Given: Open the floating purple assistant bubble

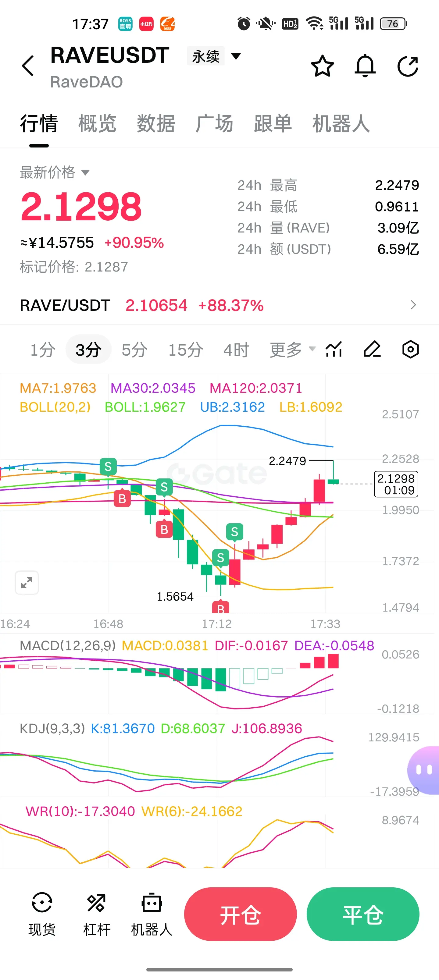Looking at the screenshot, I should (x=423, y=770).
